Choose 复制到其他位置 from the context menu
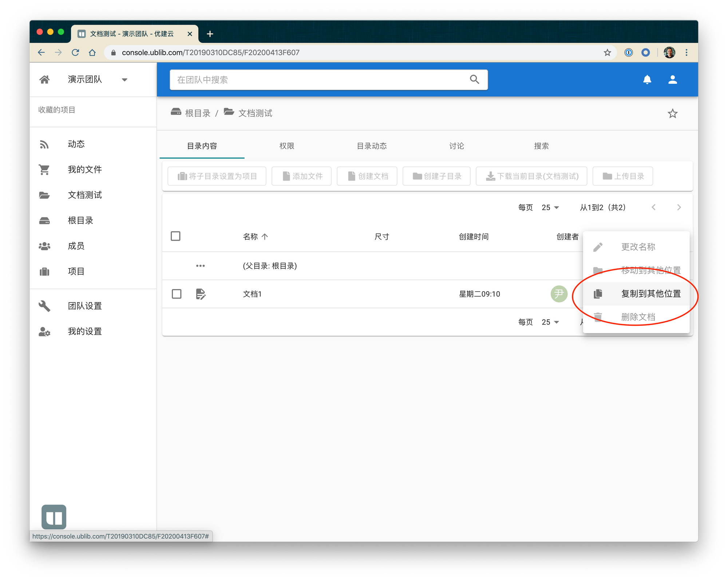728x581 pixels. [x=650, y=294]
